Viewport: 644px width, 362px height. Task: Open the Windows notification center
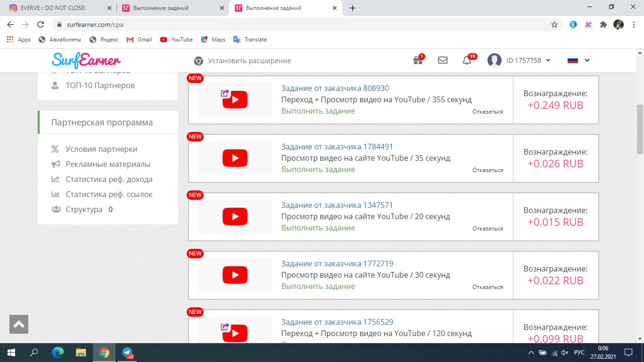(628, 353)
